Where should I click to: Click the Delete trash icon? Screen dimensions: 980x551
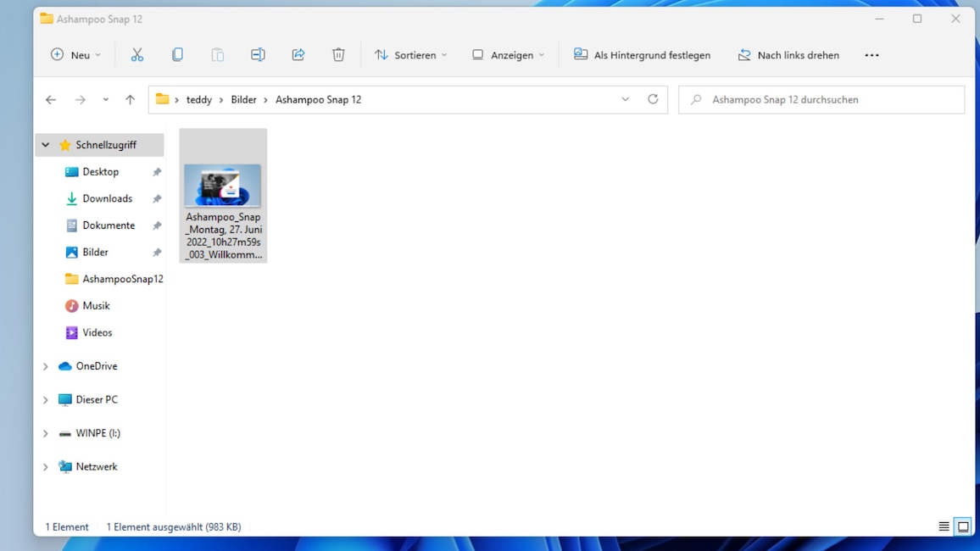tap(338, 55)
